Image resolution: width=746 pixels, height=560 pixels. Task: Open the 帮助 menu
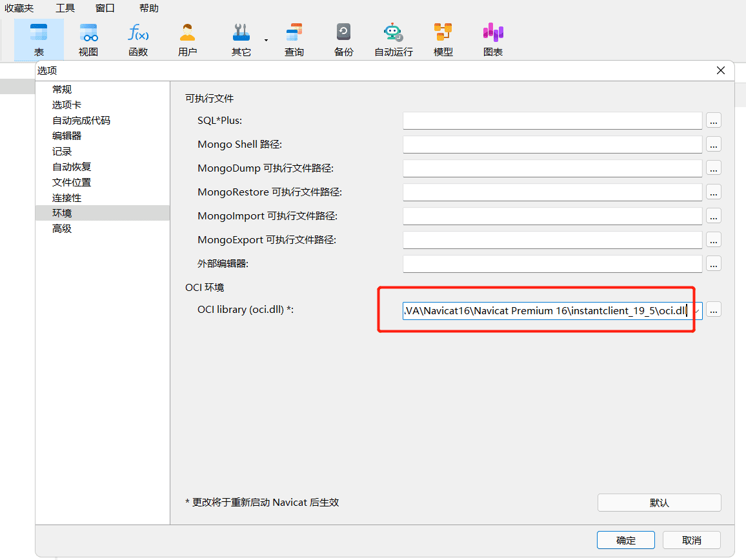[x=149, y=8]
